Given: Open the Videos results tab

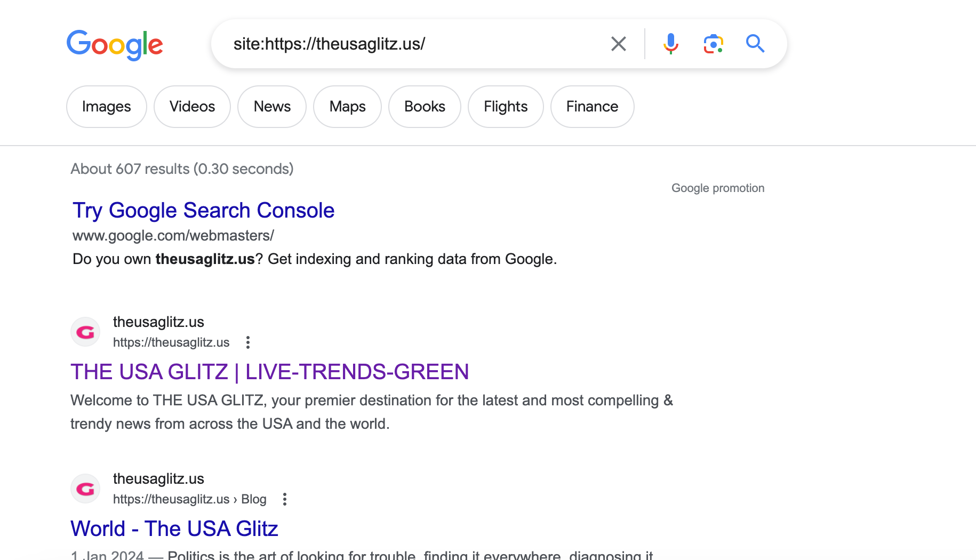Looking at the screenshot, I should 191,106.
